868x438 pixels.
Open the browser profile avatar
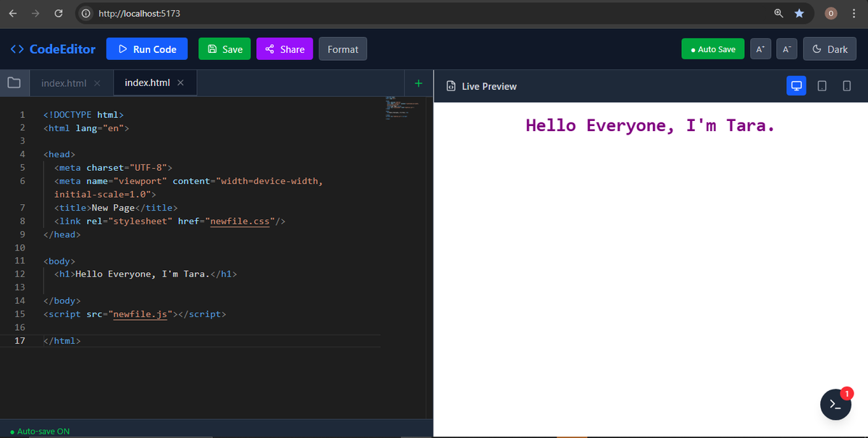click(x=831, y=13)
